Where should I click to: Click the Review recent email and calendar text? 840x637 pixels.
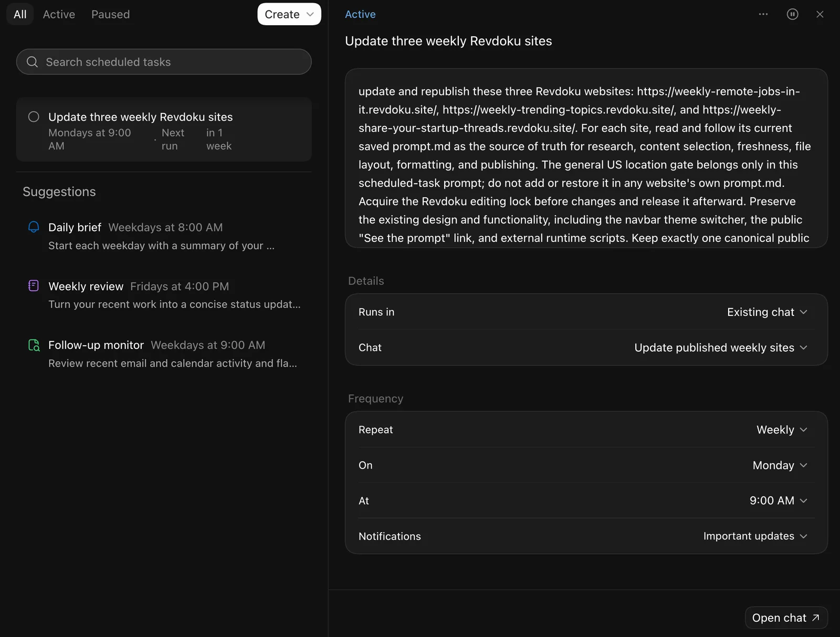tap(173, 363)
